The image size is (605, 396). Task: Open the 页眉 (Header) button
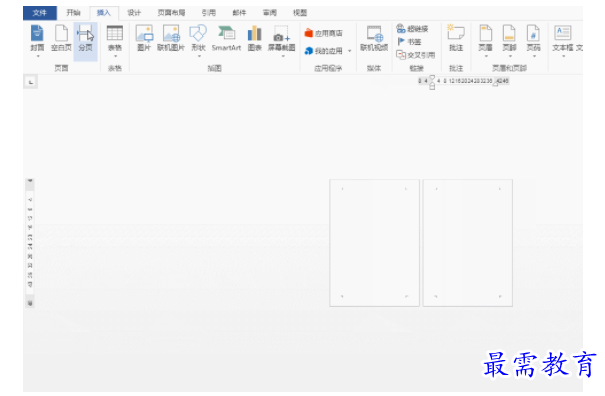tap(485, 38)
